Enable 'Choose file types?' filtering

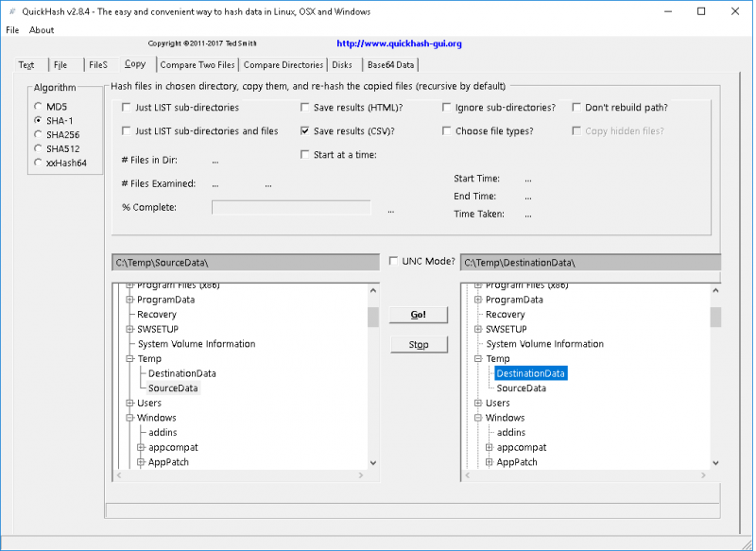447,130
